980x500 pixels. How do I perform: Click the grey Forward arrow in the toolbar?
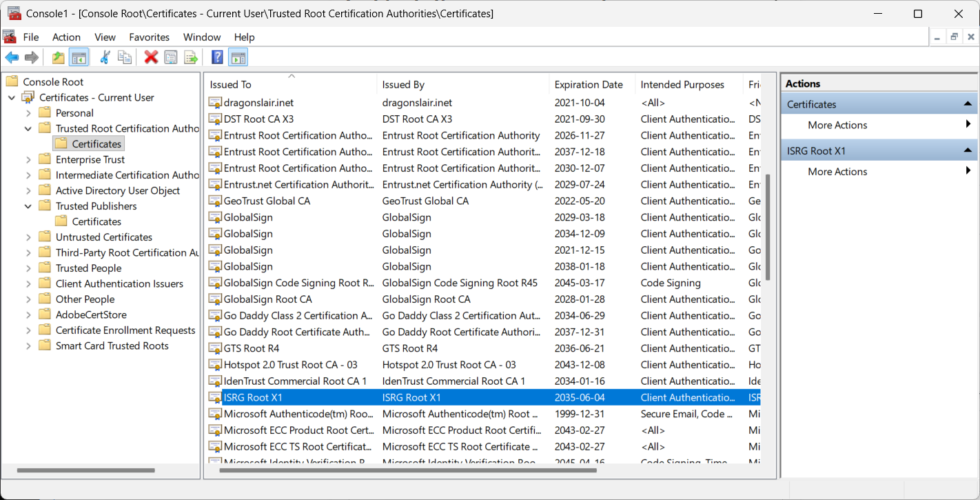coord(31,57)
